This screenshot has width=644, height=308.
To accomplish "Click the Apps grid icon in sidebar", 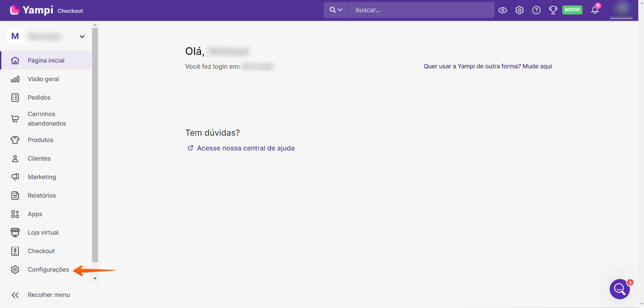I will (x=15, y=214).
